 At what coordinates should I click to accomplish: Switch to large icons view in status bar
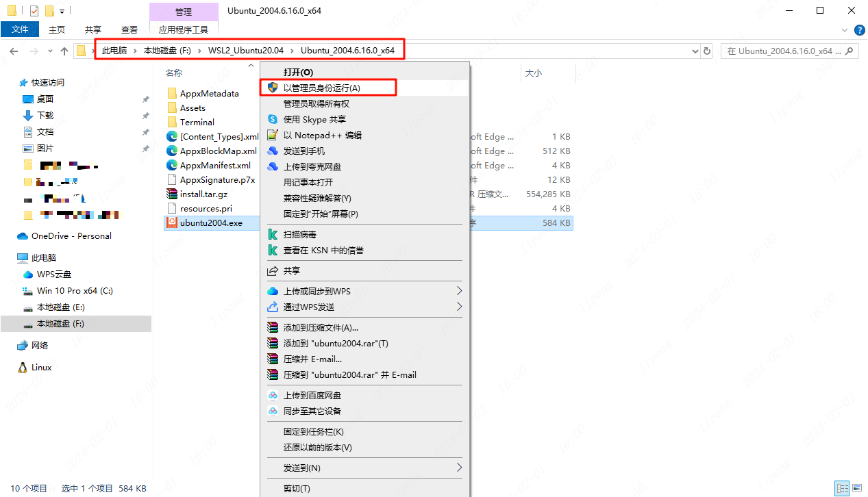click(856, 488)
